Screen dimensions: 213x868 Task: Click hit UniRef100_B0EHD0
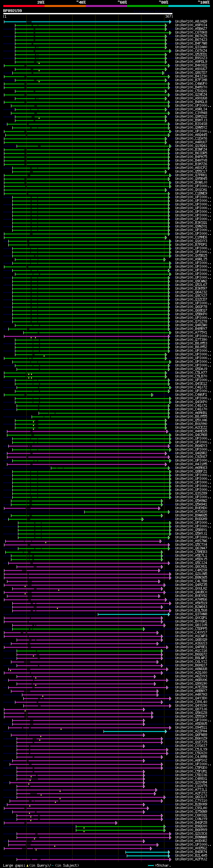coord(191,508)
